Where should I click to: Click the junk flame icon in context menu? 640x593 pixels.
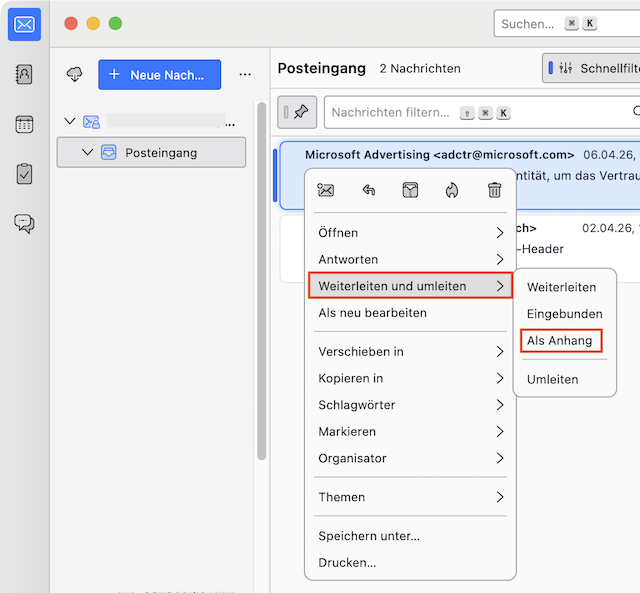(x=452, y=190)
